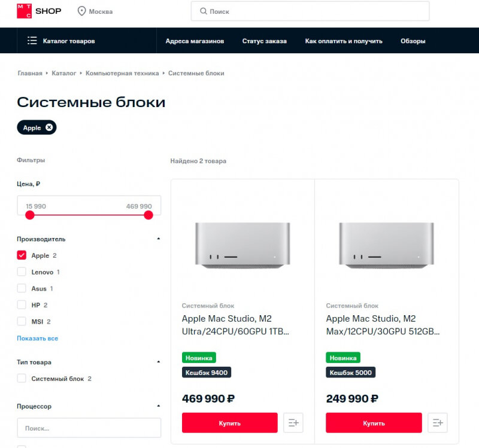
Task: Add Mac Studio M2 Ultra to comparison list
Action: (x=293, y=423)
